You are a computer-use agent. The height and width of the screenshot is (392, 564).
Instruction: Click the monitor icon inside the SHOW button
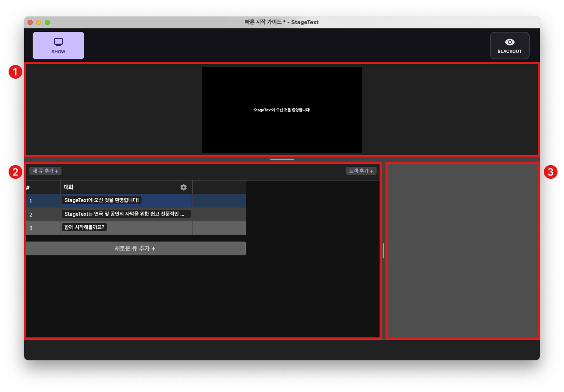tap(58, 42)
